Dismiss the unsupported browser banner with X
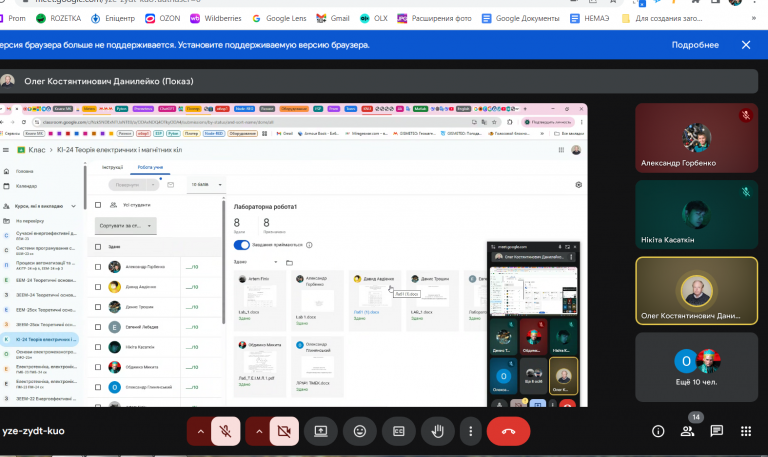 746,45
